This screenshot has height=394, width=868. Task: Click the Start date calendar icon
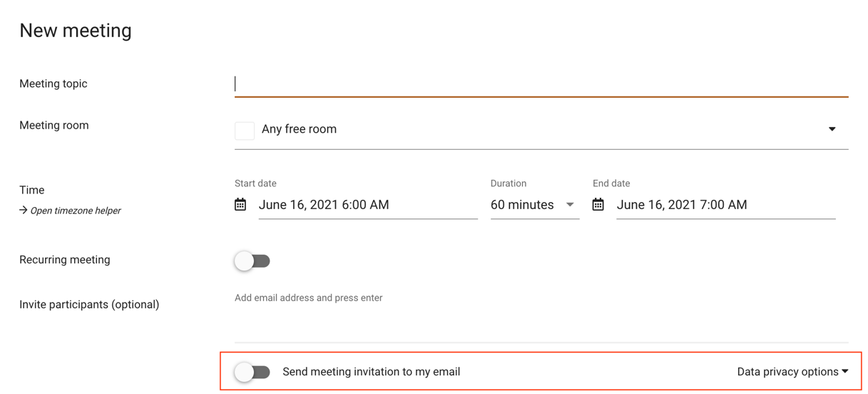[240, 205]
